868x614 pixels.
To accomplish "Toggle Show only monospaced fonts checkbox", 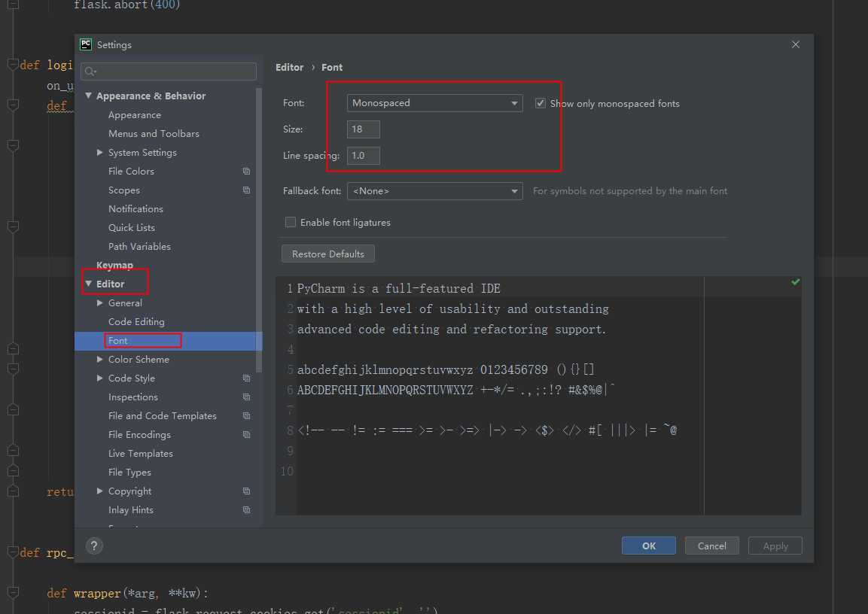I will (541, 103).
